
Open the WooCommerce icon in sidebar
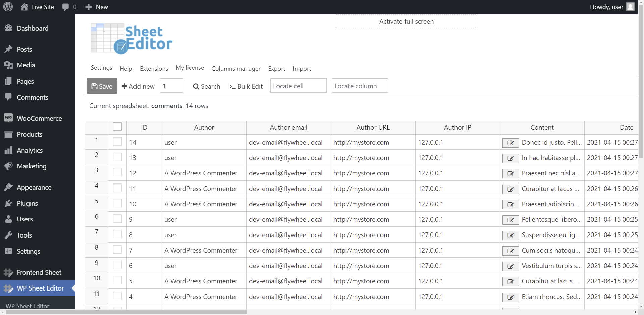(x=8, y=118)
